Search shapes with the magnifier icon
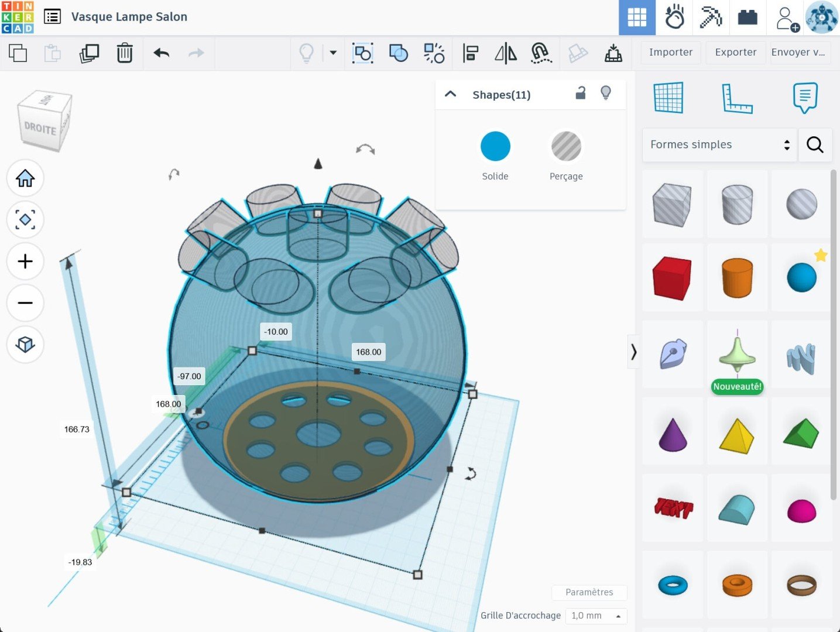This screenshot has height=632, width=840. pyautogui.click(x=815, y=145)
